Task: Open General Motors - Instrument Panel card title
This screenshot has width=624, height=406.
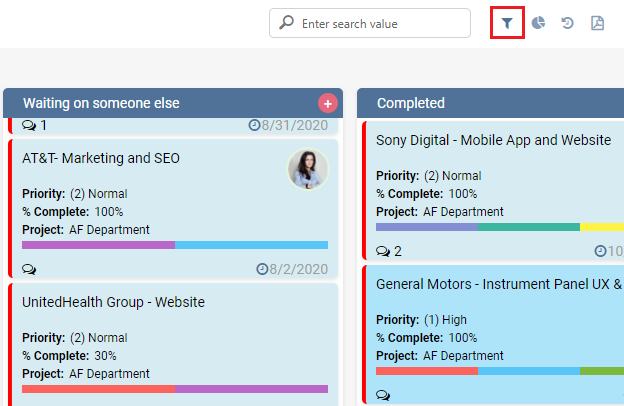Action: click(x=499, y=284)
